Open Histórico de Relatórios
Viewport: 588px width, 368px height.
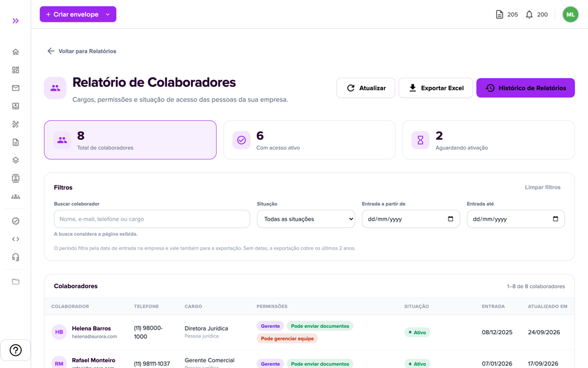[525, 88]
